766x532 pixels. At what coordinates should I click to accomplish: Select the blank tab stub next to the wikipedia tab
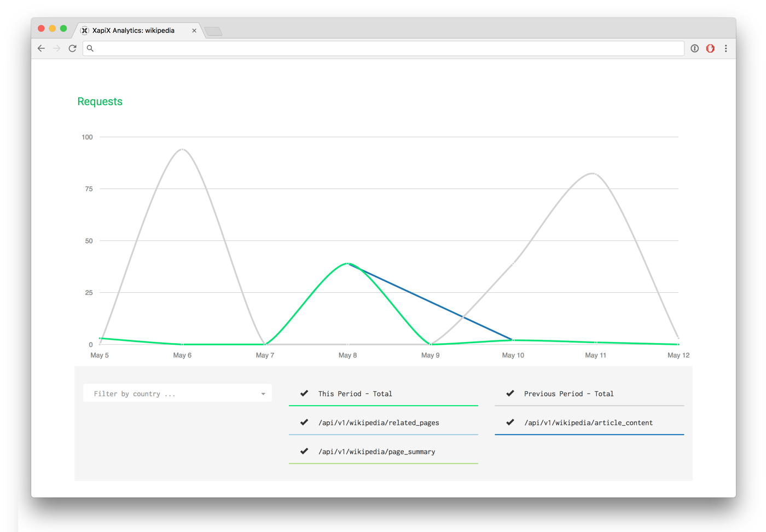tap(213, 31)
